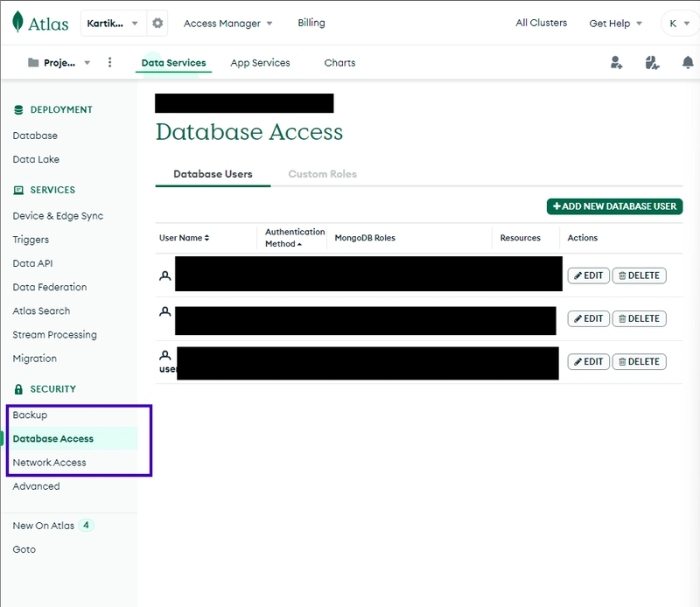The height and width of the screenshot is (607, 700).
Task: Go to All Clusters
Action: 541,23
